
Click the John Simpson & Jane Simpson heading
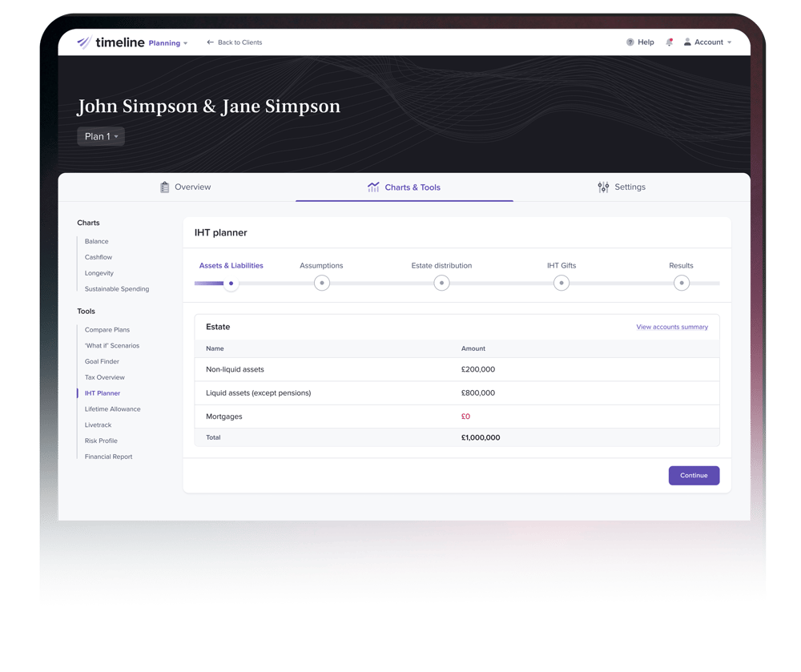(x=208, y=107)
